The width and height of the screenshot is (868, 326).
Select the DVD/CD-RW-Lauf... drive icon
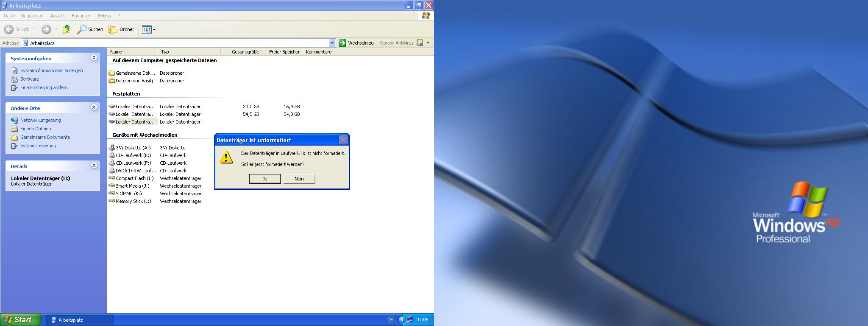pyautogui.click(x=112, y=171)
